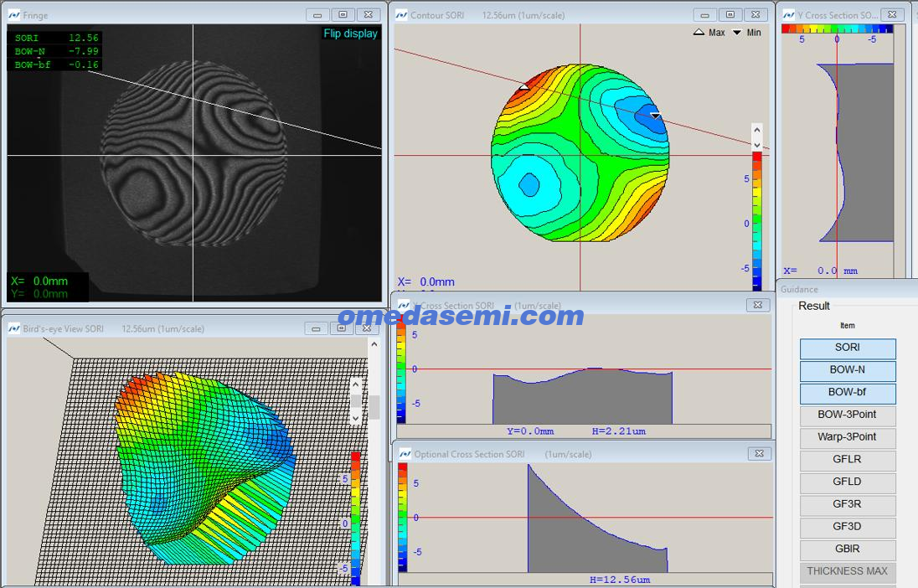Toggle the BOW-N result item

coord(847,370)
